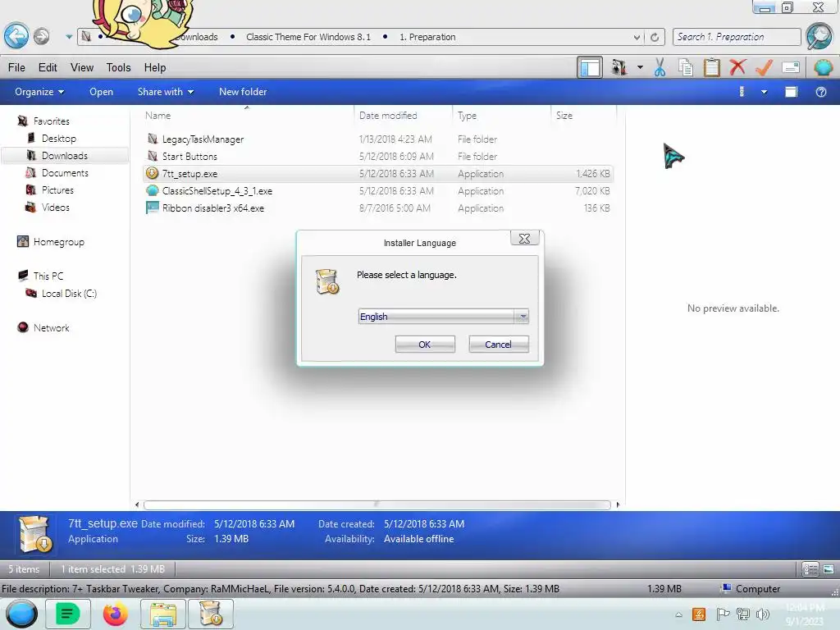Click Open in the command bar

click(x=101, y=92)
